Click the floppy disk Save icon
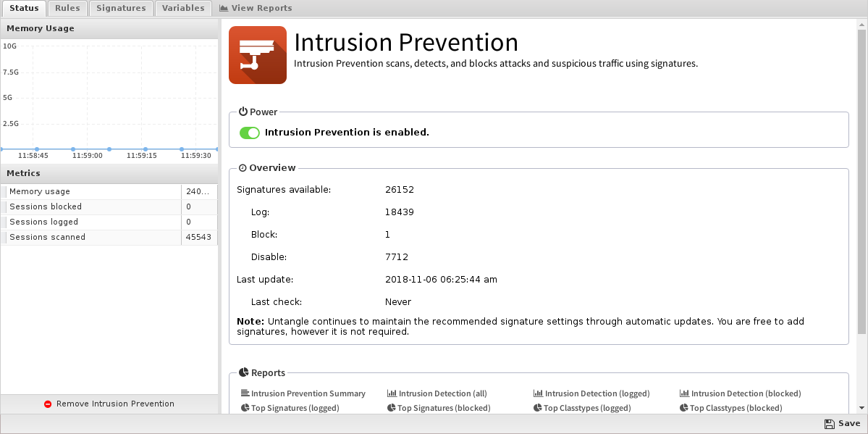868x434 pixels. click(829, 424)
